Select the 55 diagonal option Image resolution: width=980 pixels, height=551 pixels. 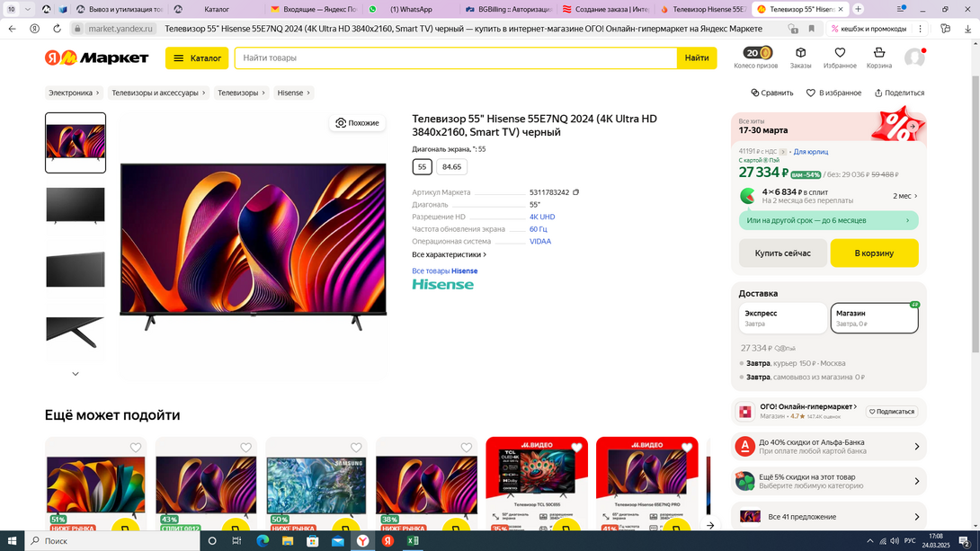(422, 167)
